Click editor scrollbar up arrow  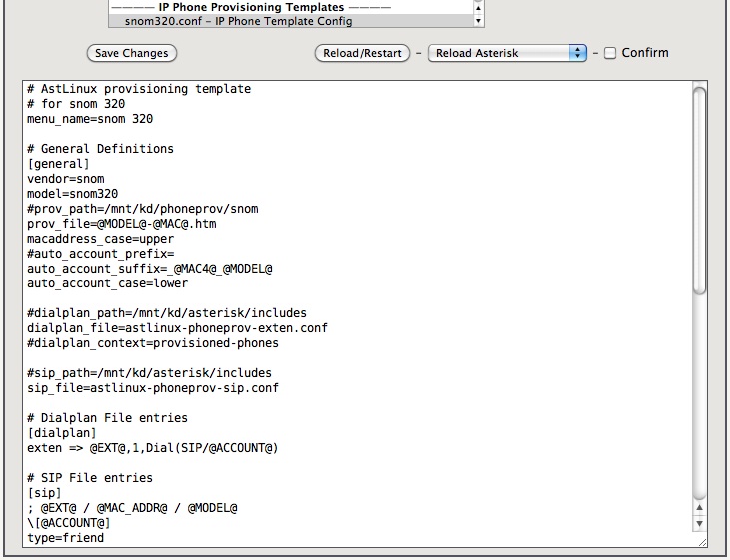coord(699,508)
